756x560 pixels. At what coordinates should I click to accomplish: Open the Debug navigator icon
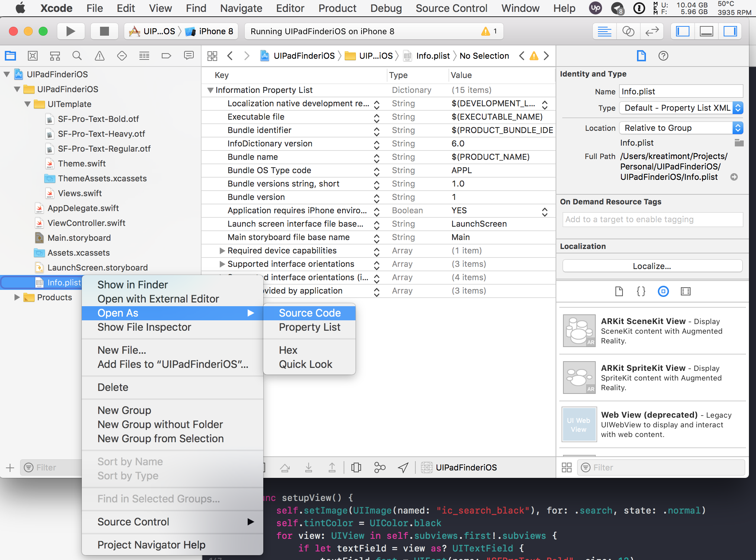pos(144,56)
